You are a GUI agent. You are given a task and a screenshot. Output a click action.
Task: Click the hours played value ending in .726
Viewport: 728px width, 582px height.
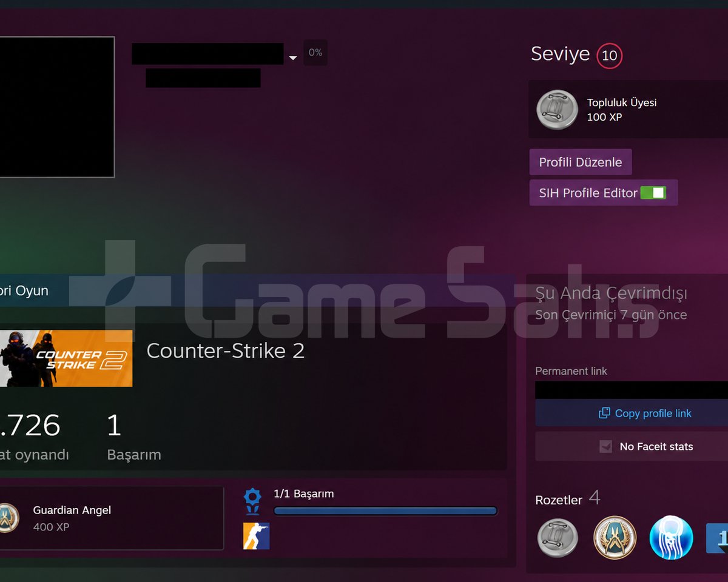click(30, 426)
